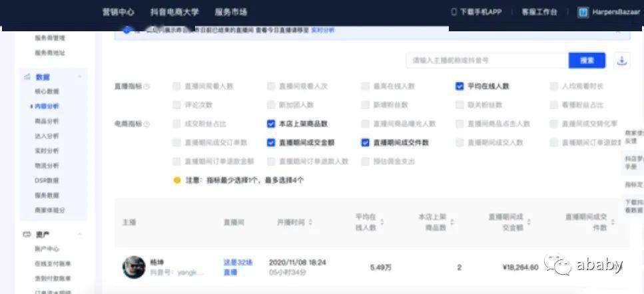
Task: Open the 这是32场直播 live room link
Action: [x=238, y=267]
